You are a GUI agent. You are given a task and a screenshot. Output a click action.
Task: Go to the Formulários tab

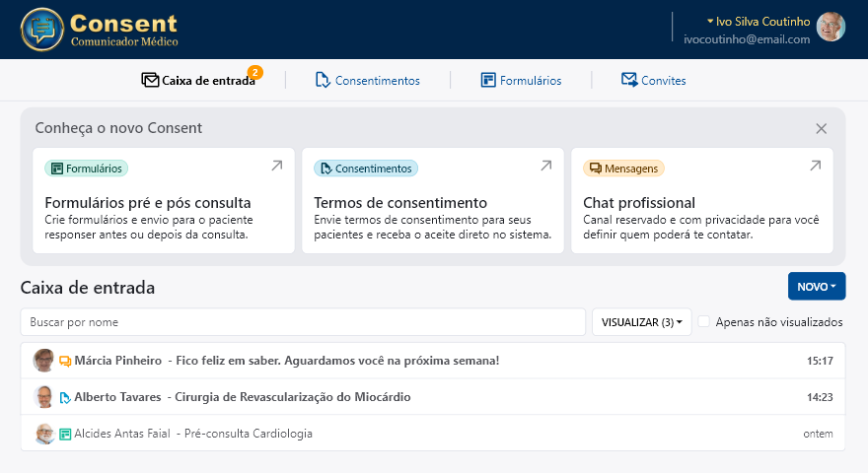pos(521,81)
